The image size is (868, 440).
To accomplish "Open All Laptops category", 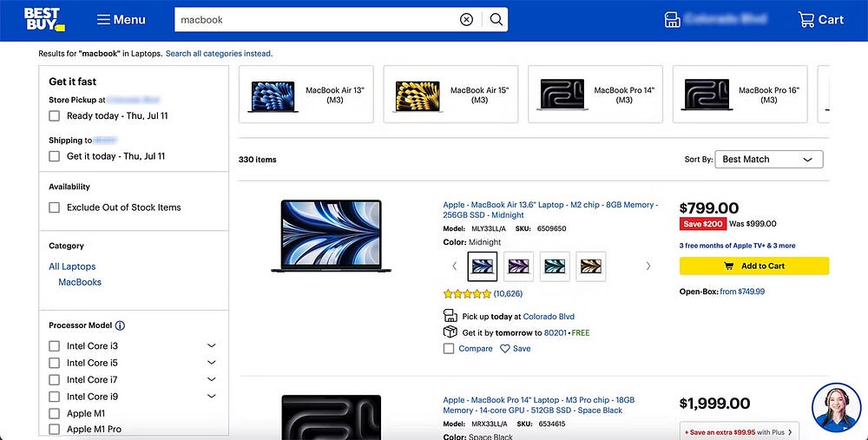I will 72,266.
